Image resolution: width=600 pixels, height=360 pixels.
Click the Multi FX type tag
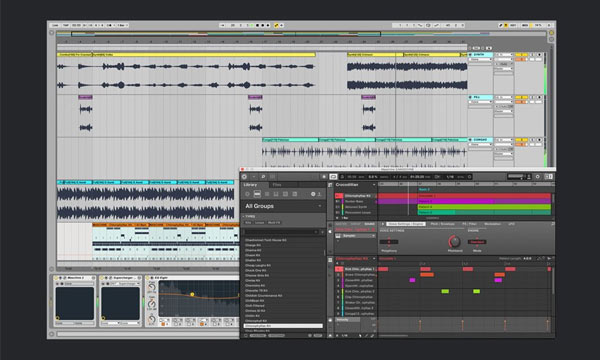tap(274, 222)
